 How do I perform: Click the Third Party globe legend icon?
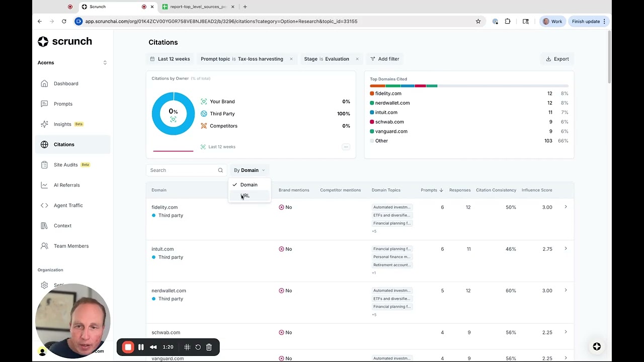pyautogui.click(x=204, y=114)
